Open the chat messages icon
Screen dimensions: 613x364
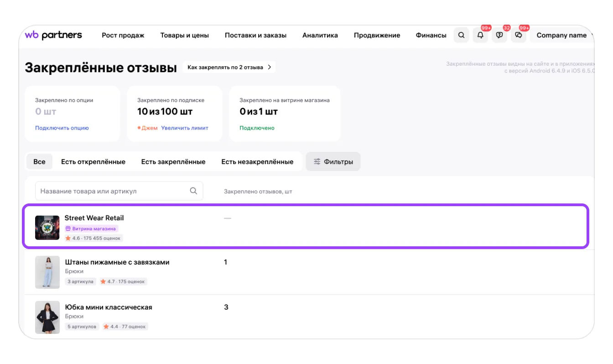click(518, 35)
